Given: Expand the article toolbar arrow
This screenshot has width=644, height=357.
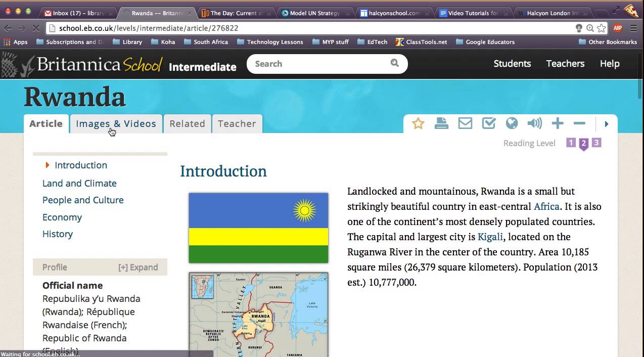Looking at the screenshot, I should 607,124.
